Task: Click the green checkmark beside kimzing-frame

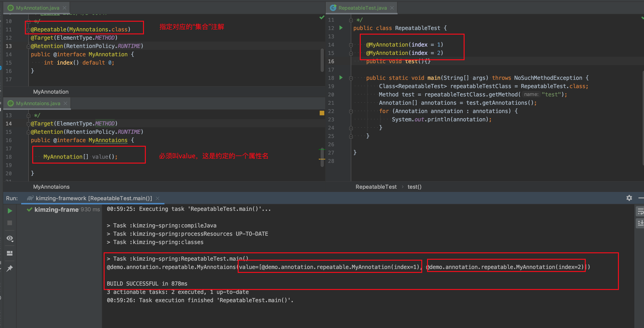Action: tap(29, 210)
